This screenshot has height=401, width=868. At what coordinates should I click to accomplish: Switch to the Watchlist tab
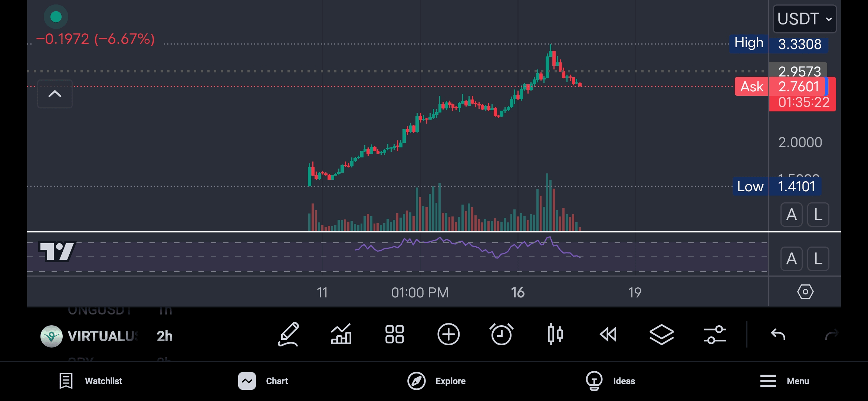[91, 381]
